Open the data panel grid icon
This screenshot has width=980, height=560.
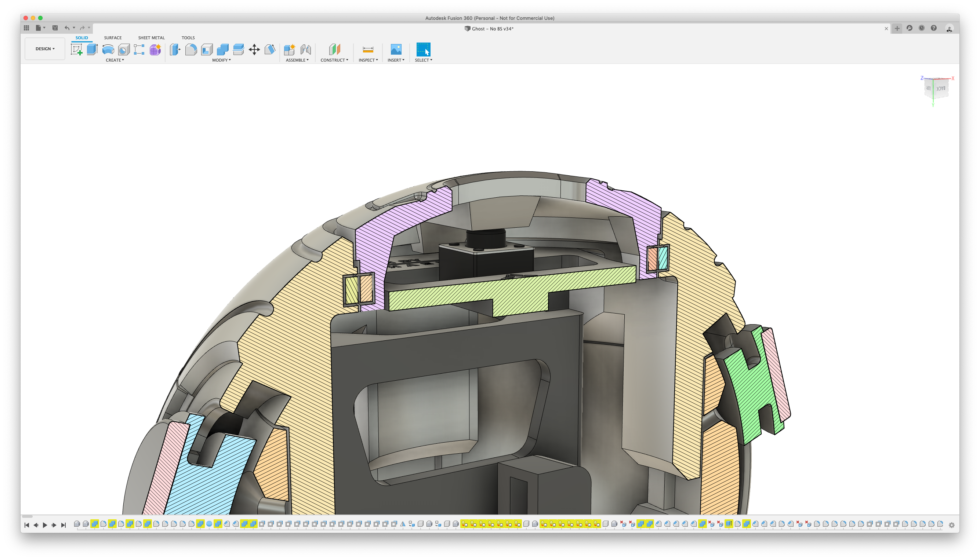[26, 28]
